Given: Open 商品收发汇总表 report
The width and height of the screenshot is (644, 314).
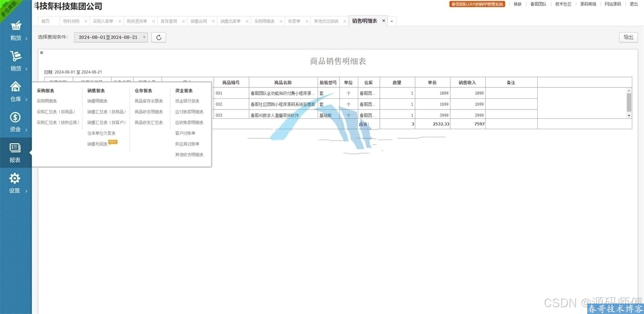Looking at the screenshot, I should coord(149,122).
